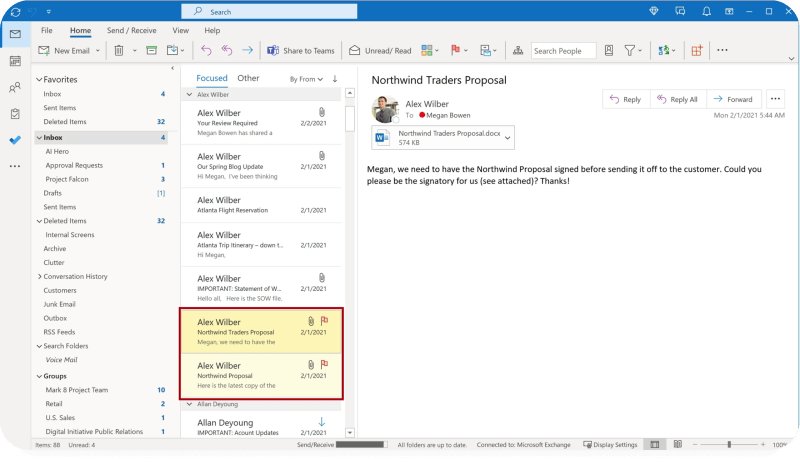Click Reply in reading pane
Image resolution: width=800 pixels, height=466 pixels.
(626, 99)
